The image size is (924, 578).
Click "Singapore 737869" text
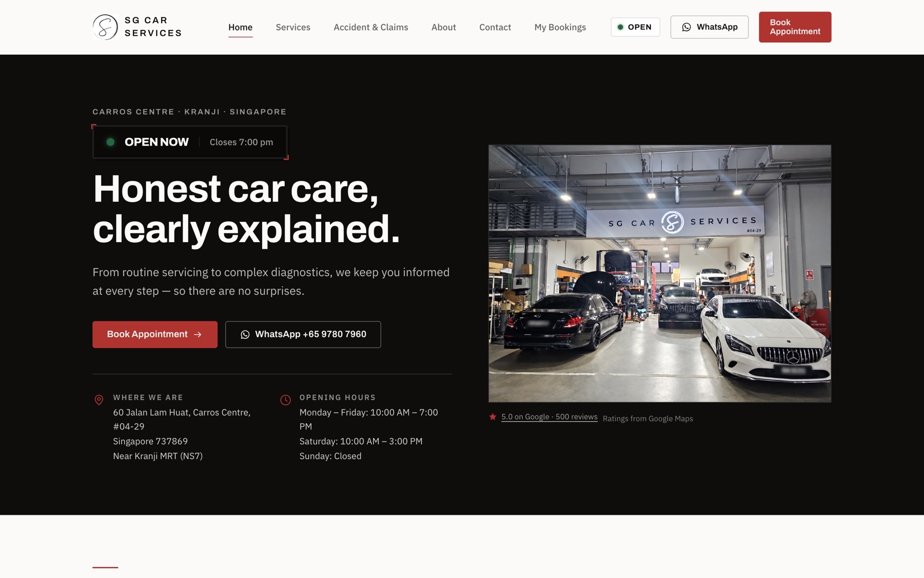click(x=150, y=442)
